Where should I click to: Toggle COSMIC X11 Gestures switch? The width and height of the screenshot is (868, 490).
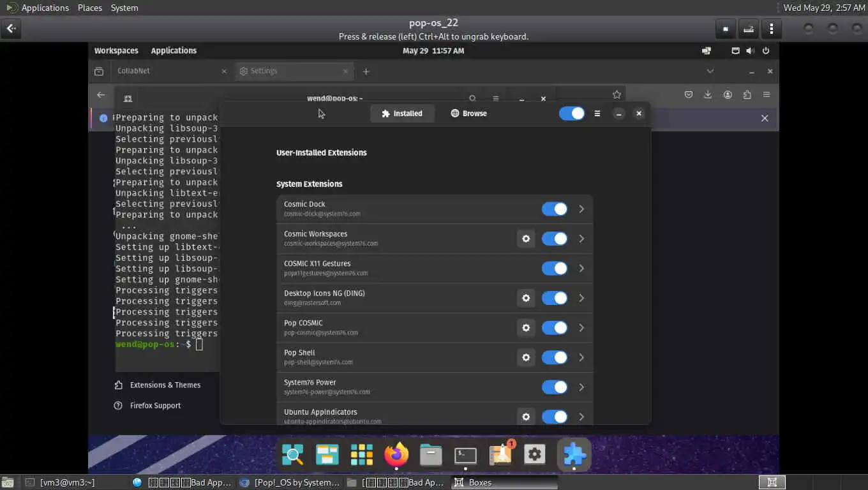click(554, 269)
